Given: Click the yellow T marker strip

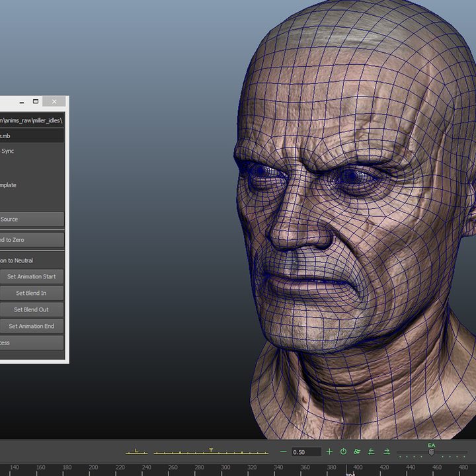Looking at the screenshot, I should (x=211, y=452).
